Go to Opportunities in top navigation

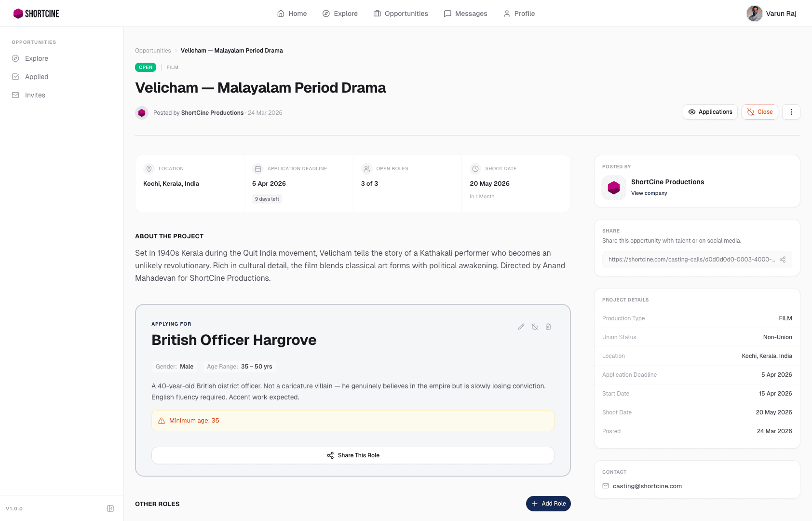point(401,14)
